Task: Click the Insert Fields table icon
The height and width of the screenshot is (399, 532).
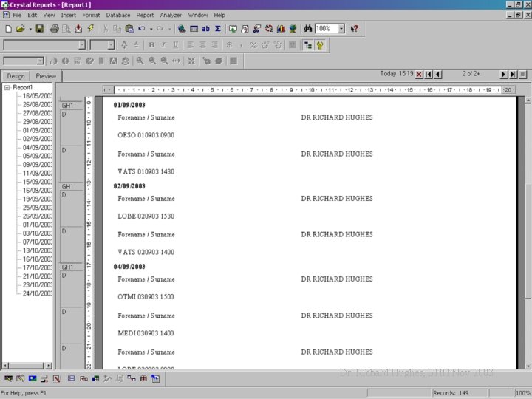Action: tap(194, 29)
